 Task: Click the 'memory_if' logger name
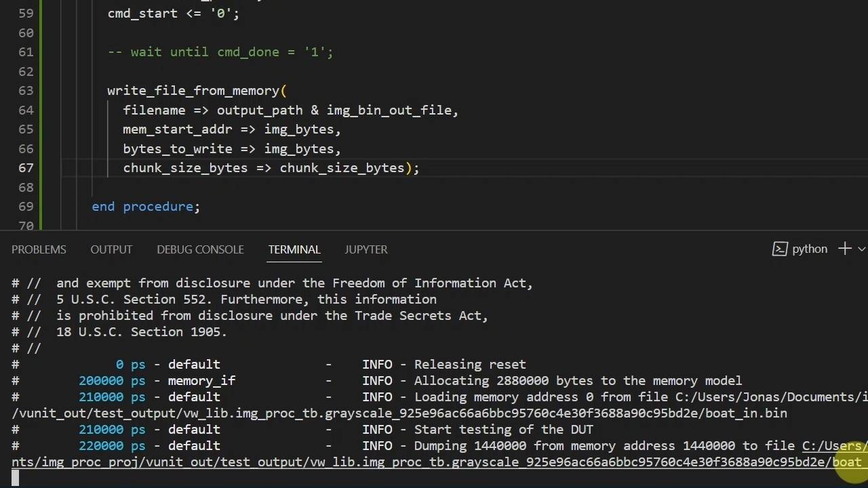[201, 381]
